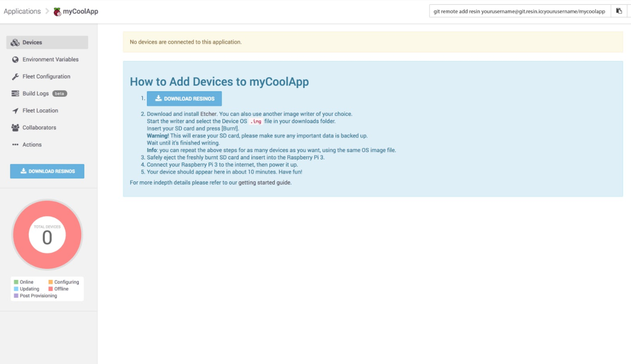Click the Build Logs server icon
Screen dimensions: 631x364
15,94
